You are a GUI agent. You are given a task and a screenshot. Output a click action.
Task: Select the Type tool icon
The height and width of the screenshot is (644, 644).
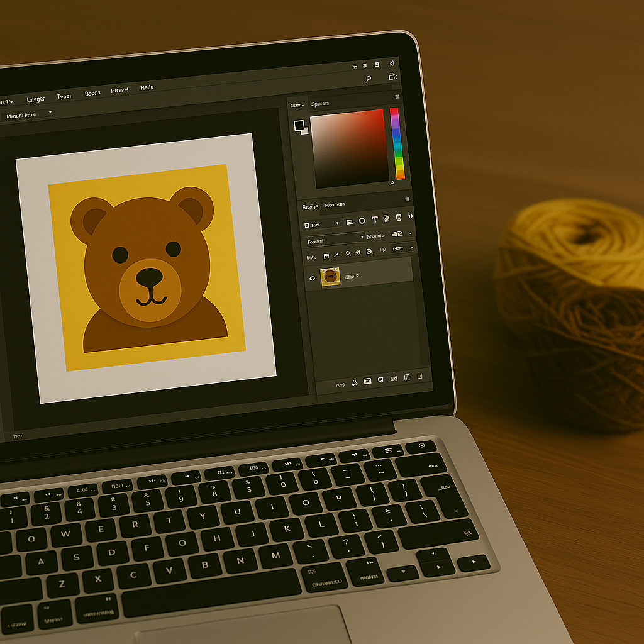[375, 219]
